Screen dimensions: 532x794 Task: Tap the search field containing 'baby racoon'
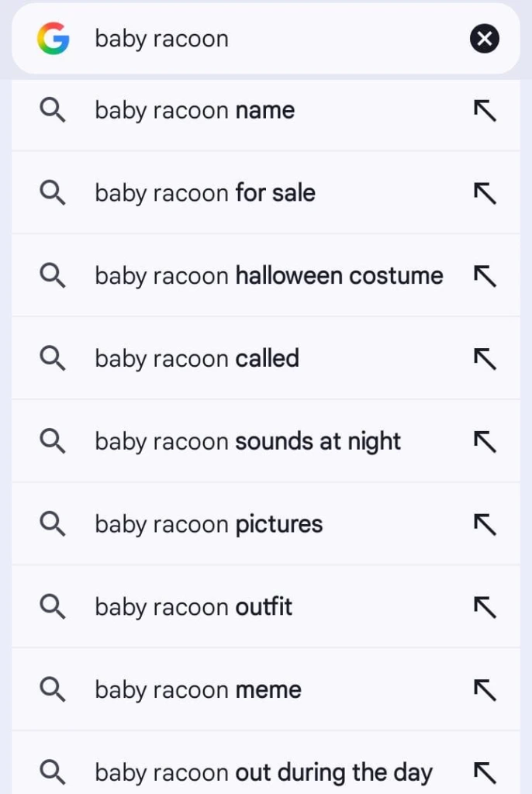click(x=264, y=39)
